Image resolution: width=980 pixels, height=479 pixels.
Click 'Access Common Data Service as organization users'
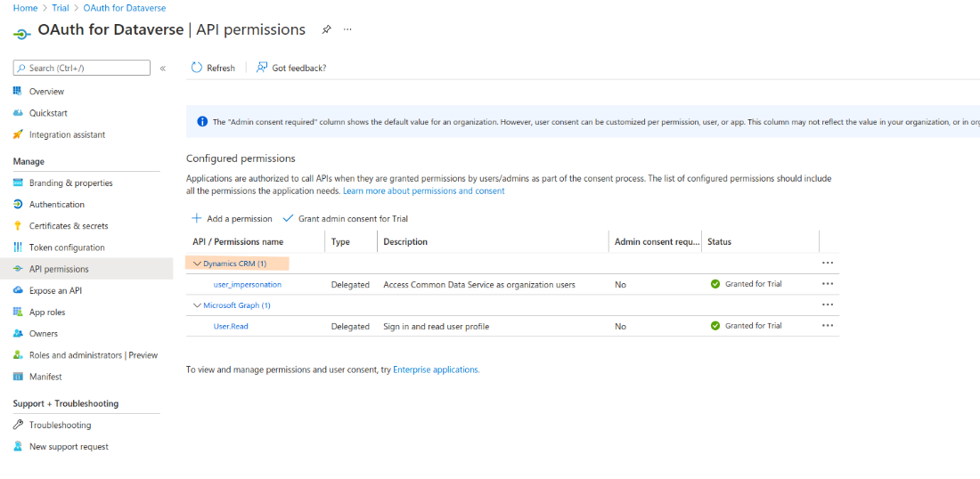479,285
